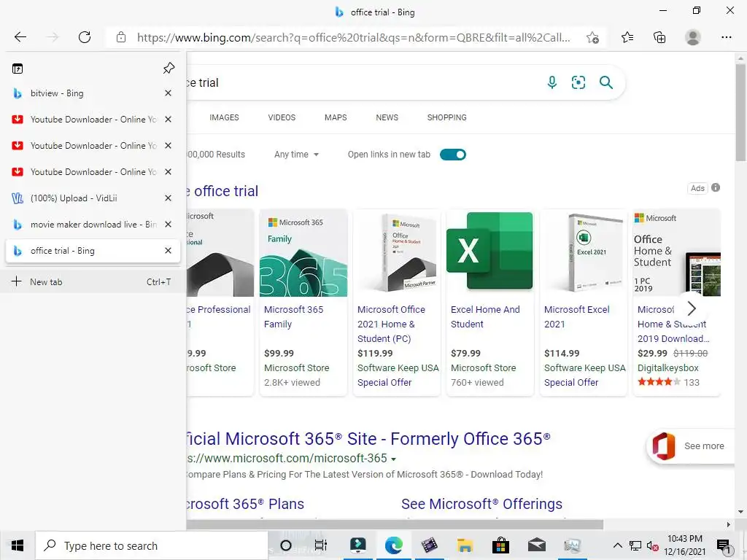Switch to movie maker download live tab
The image size is (747, 560).
(89, 224)
